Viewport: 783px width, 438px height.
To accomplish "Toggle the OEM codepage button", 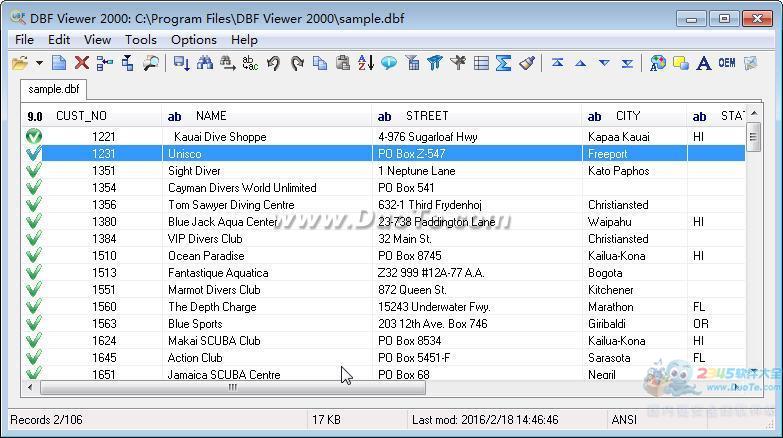I will [727, 63].
